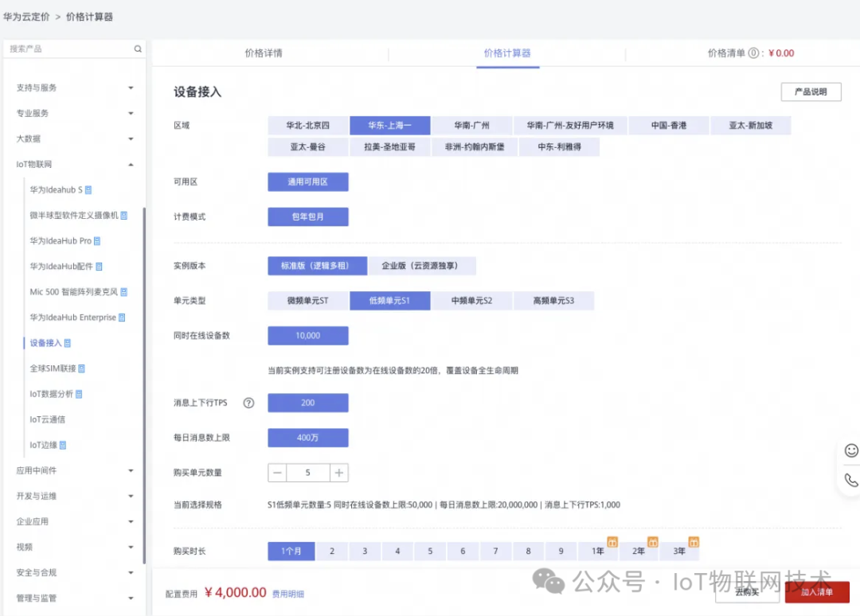Image resolution: width=860 pixels, height=616 pixels.
Task: Select region 亚太-曼谷
Action: coord(307,147)
